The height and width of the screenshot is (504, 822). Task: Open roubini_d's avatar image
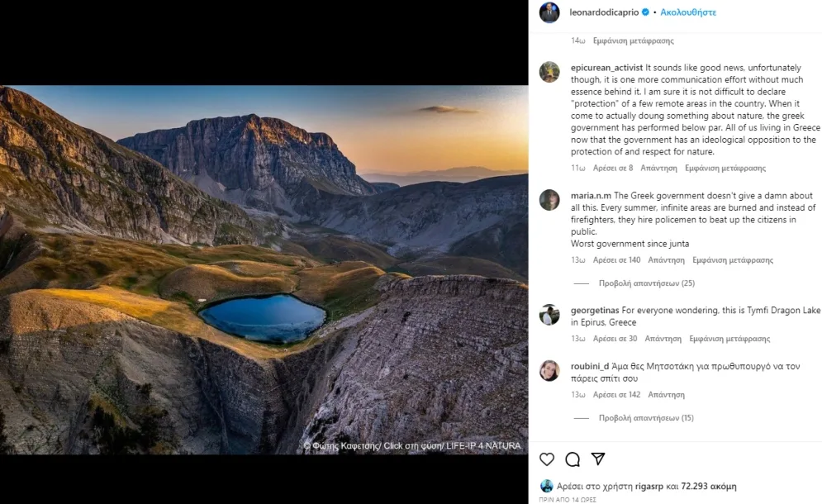pyautogui.click(x=549, y=370)
